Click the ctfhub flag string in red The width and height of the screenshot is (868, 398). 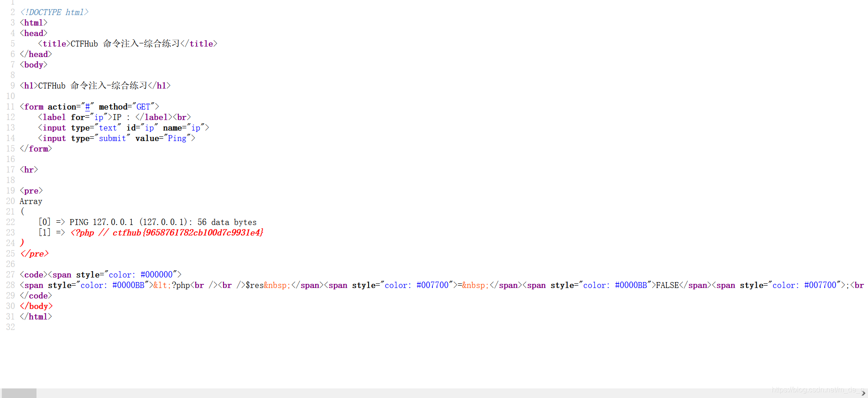pyautogui.click(x=188, y=233)
